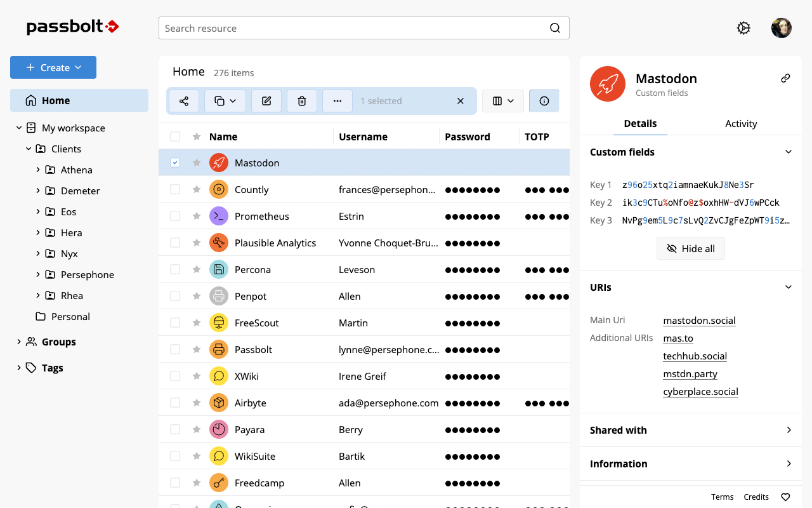The height and width of the screenshot is (508, 812).
Task: Click the share resource icon
Action: coord(184,101)
